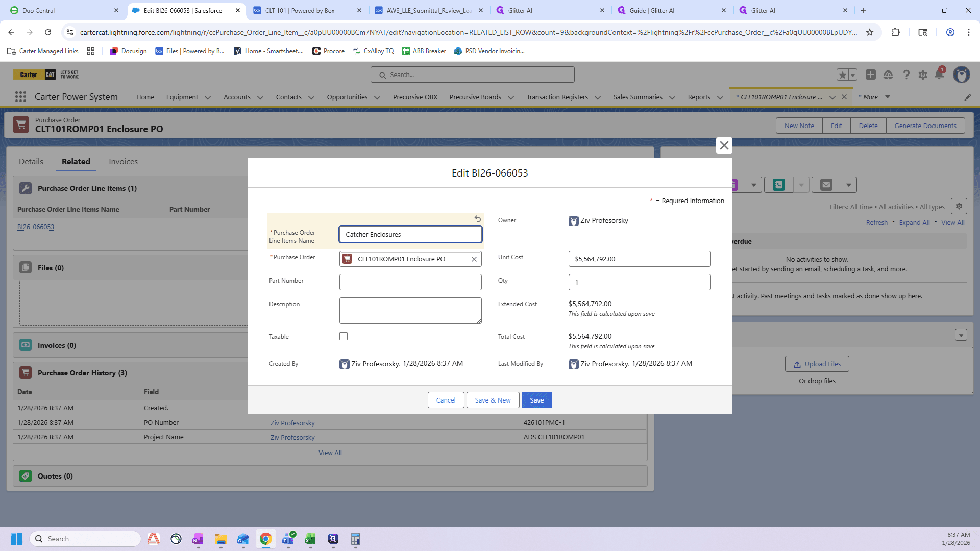Open the activity timeline settings gear

point(959,206)
